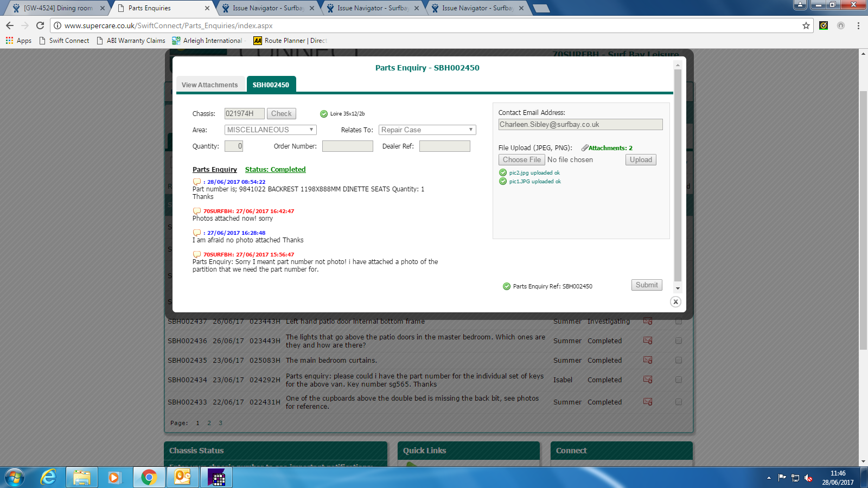This screenshot has height=488, width=868.
Task: Click the volume icon in the system tray
Action: pyautogui.click(x=808, y=478)
